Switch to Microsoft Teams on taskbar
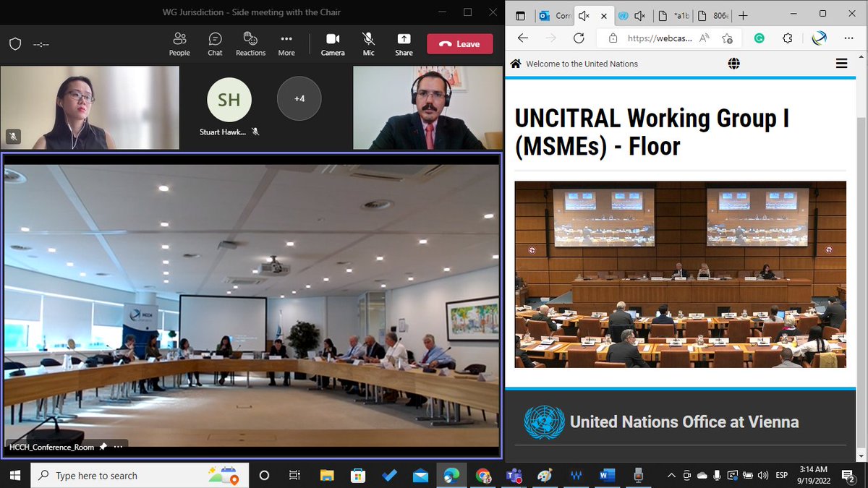The width and height of the screenshot is (868, 488). (x=514, y=475)
